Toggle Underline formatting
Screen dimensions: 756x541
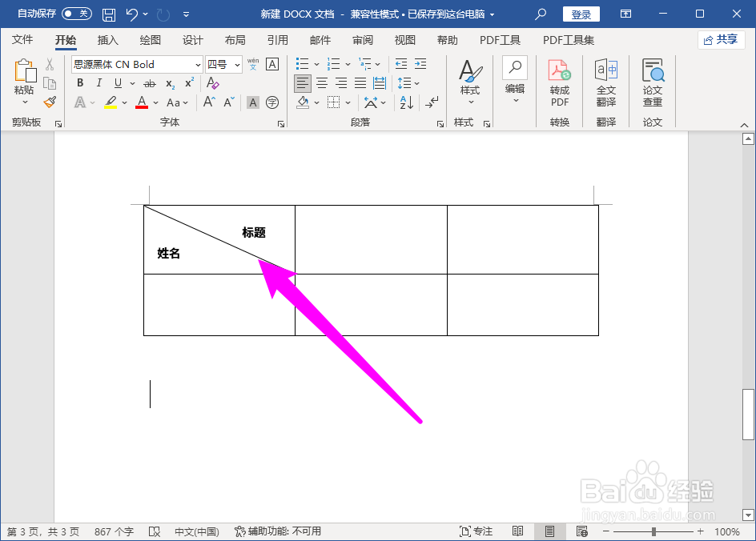[118, 83]
